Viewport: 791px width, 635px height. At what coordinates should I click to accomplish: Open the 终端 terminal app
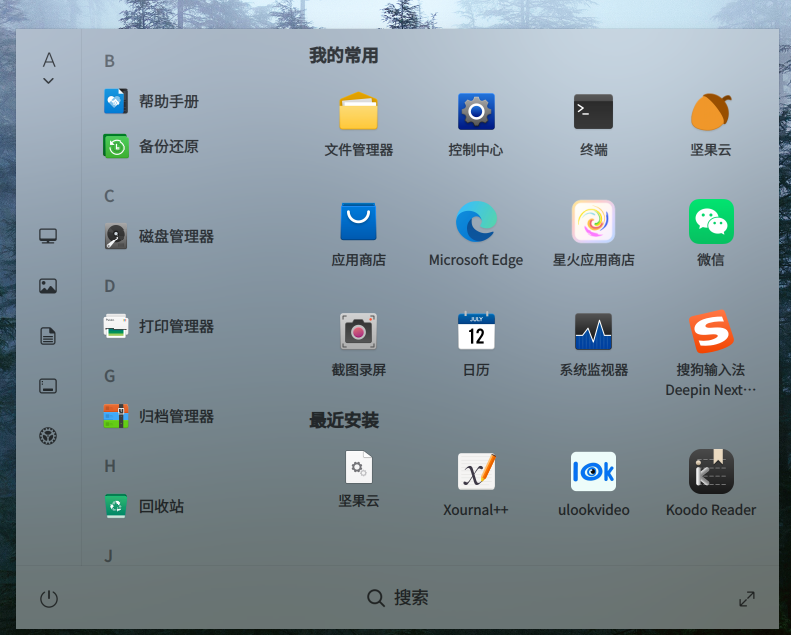tap(593, 124)
